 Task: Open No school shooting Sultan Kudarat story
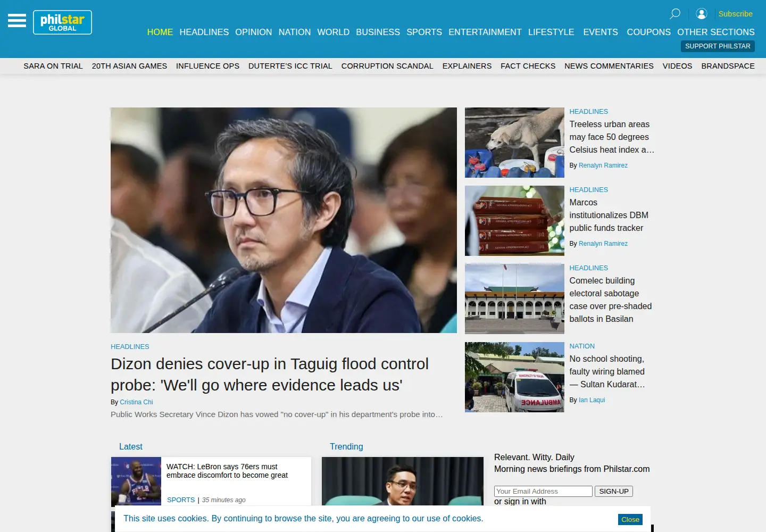[x=607, y=372]
